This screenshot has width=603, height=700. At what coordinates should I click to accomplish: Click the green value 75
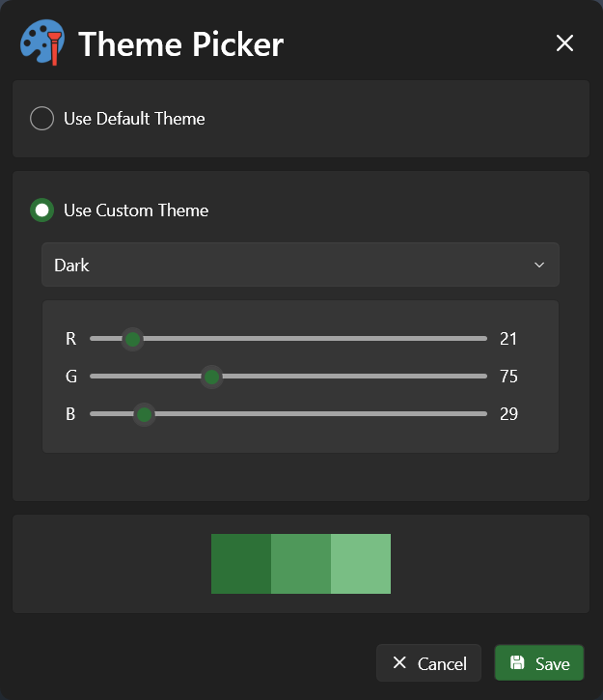[x=508, y=377]
